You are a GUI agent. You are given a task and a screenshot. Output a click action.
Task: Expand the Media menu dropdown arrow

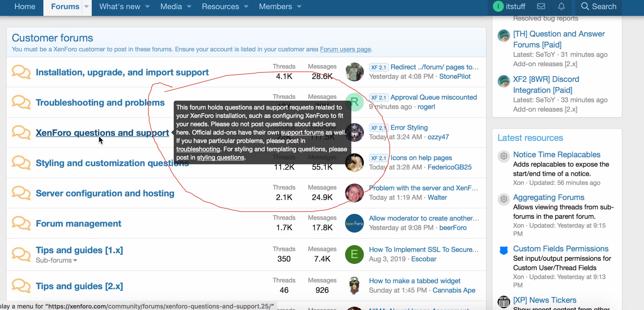pos(189,7)
